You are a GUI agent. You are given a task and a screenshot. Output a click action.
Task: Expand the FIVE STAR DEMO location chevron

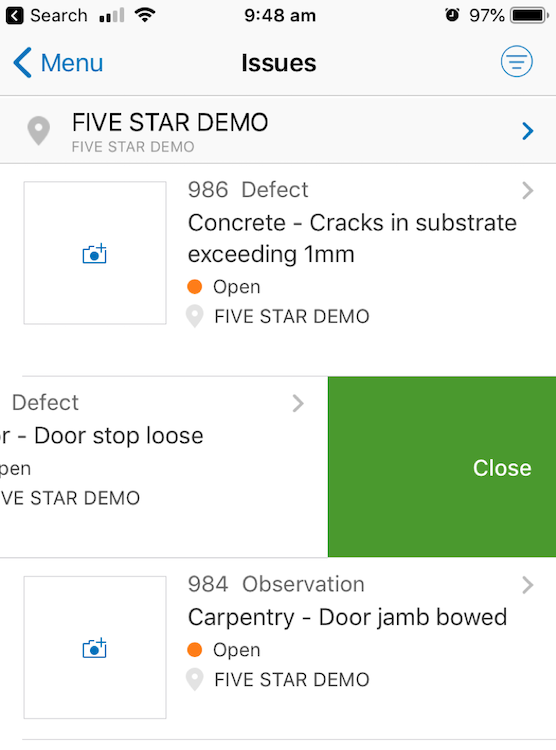[528, 131]
